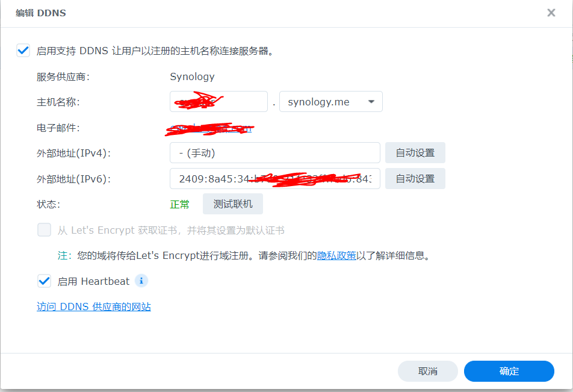
Task: Click the 电子邮件 label
Action: click(x=58, y=128)
